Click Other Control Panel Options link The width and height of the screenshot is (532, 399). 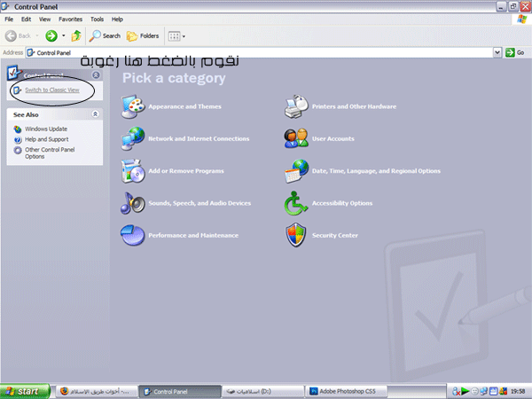coord(50,153)
